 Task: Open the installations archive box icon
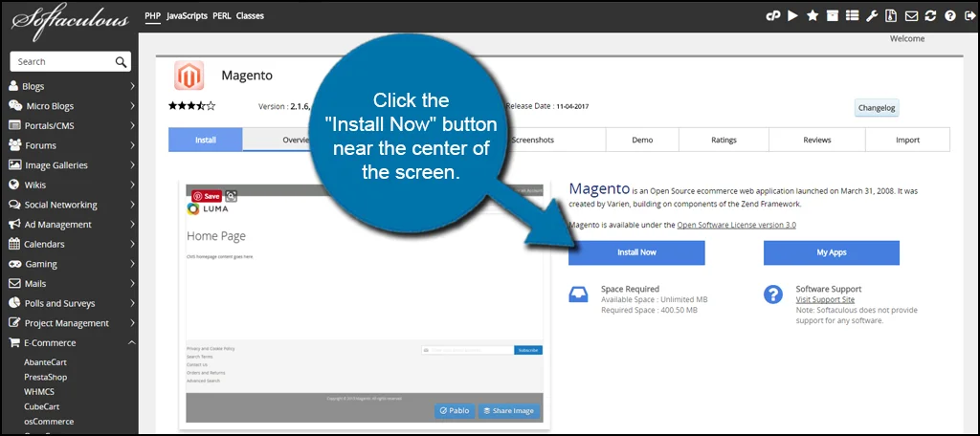[x=832, y=16]
